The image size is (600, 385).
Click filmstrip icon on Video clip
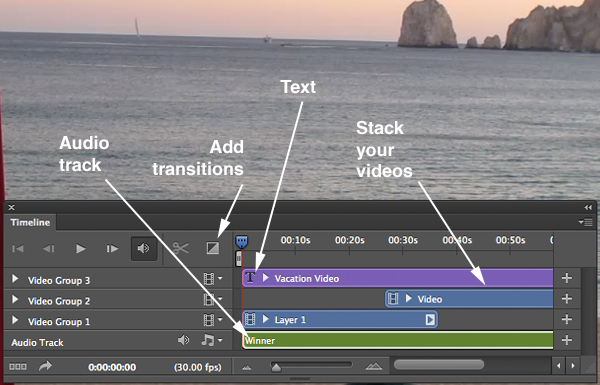(393, 299)
